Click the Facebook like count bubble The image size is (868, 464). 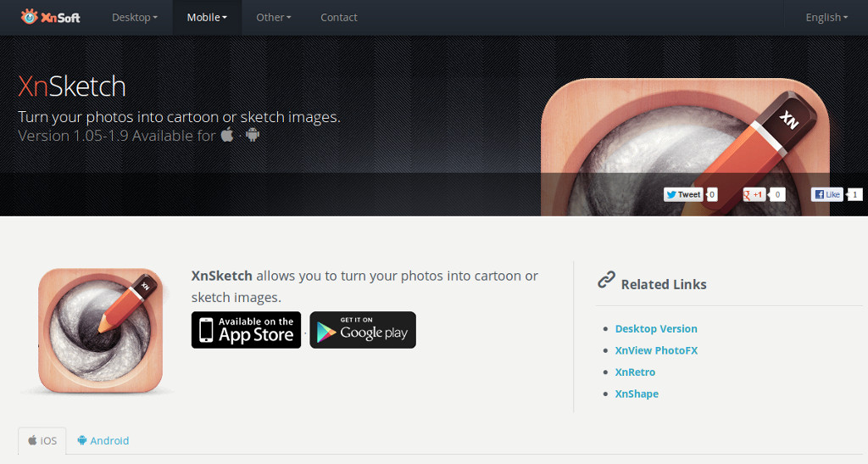click(x=855, y=194)
